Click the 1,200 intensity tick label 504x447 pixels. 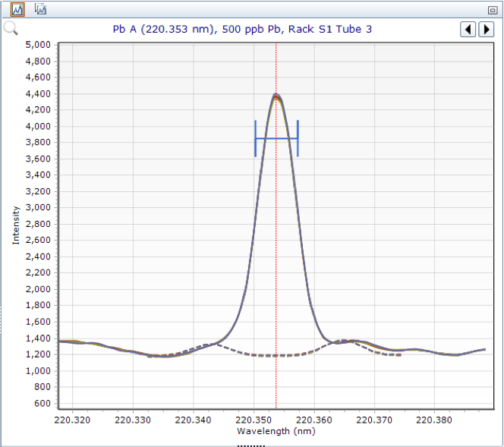[x=38, y=354]
